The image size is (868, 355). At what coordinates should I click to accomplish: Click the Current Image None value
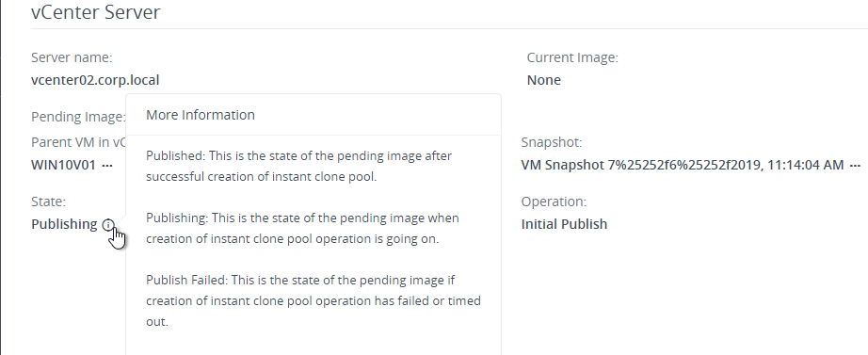pos(543,80)
